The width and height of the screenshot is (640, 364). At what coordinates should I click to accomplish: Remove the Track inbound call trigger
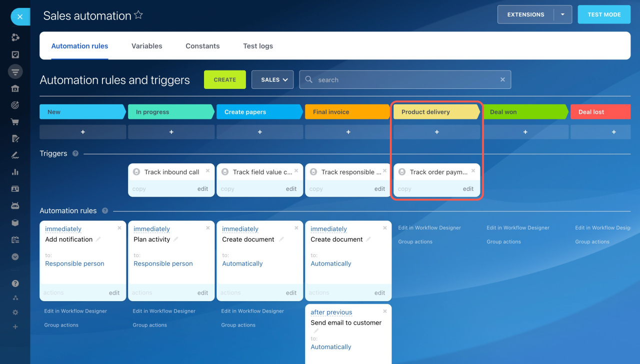(x=207, y=171)
